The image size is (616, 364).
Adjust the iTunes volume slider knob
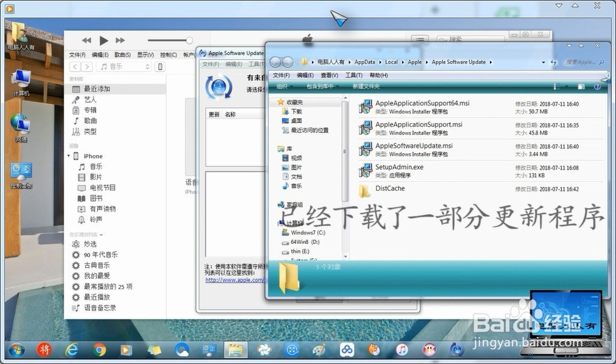(x=189, y=41)
